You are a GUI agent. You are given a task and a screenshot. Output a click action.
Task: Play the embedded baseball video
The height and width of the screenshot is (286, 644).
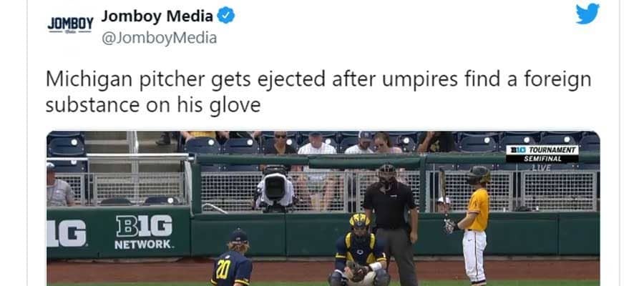pos(323,209)
